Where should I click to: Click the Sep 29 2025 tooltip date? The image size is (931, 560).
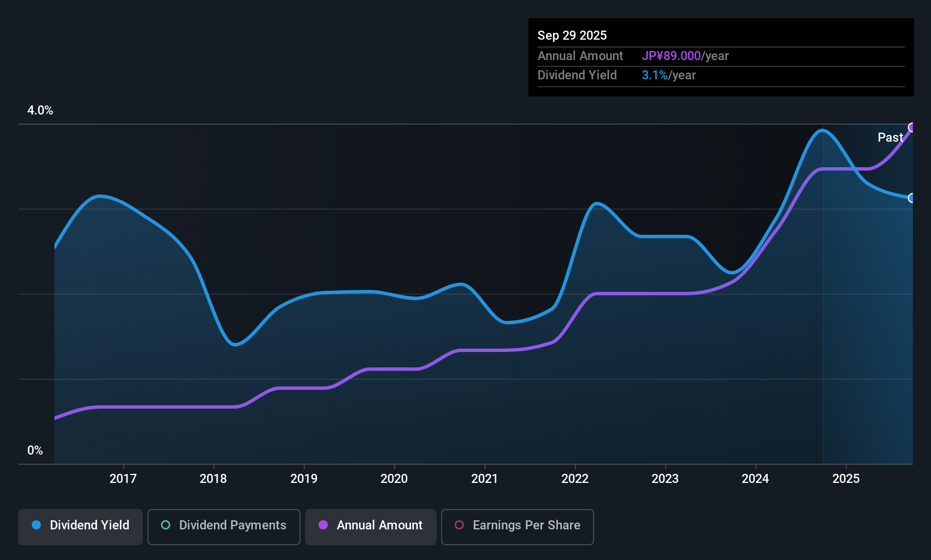[x=572, y=35]
